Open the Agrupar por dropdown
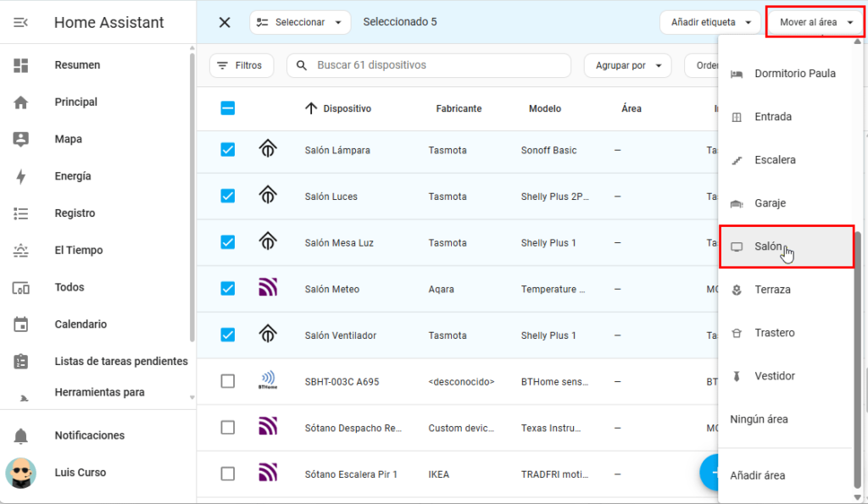The image size is (868, 504). point(627,65)
